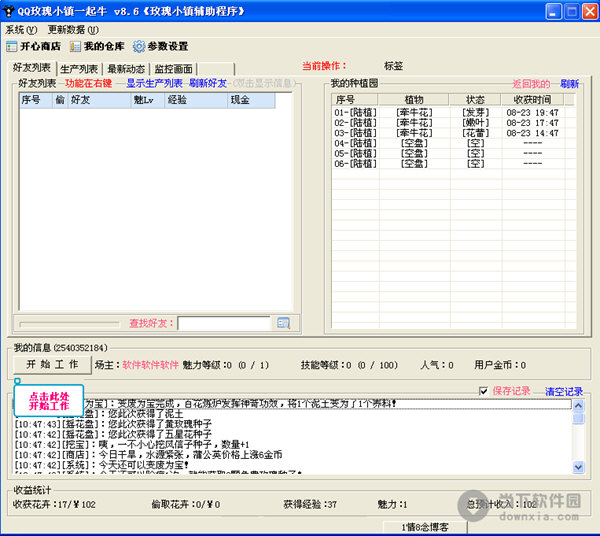The width and height of the screenshot is (600, 536).
Task: Open the 我的仓库 warehouse icon
Action: (97, 46)
